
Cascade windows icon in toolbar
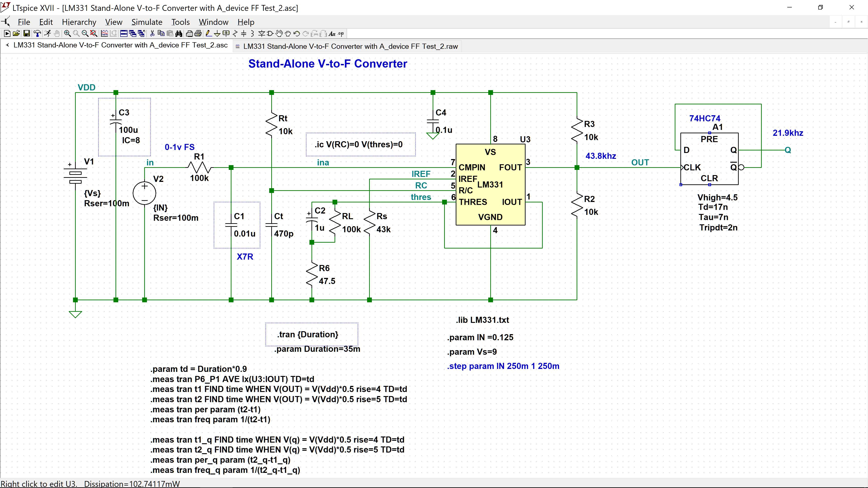133,34
